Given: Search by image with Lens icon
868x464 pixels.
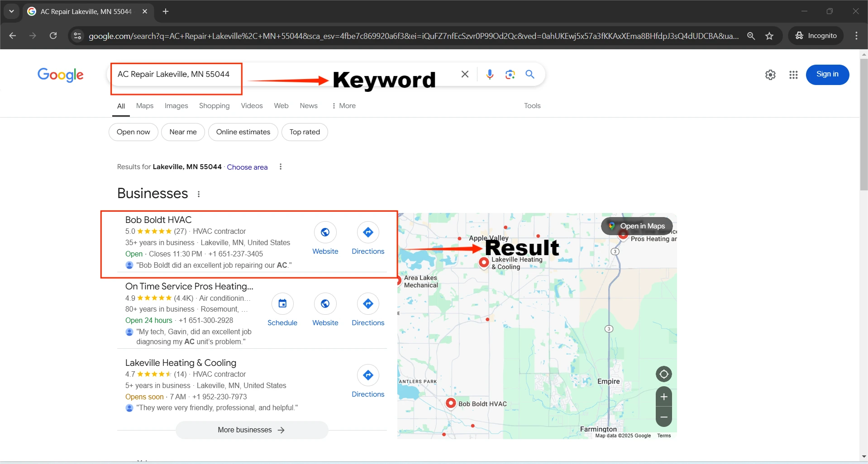Looking at the screenshot, I should 510,74.
